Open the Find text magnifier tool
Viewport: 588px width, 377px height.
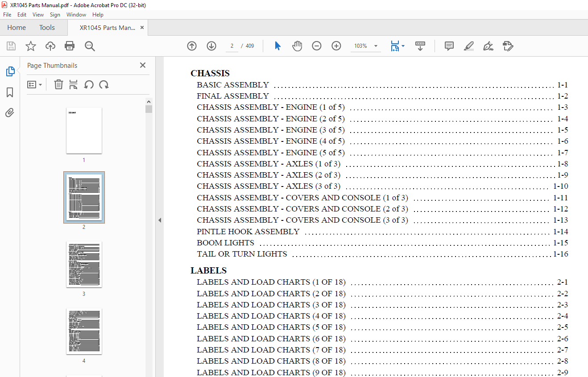tap(90, 46)
